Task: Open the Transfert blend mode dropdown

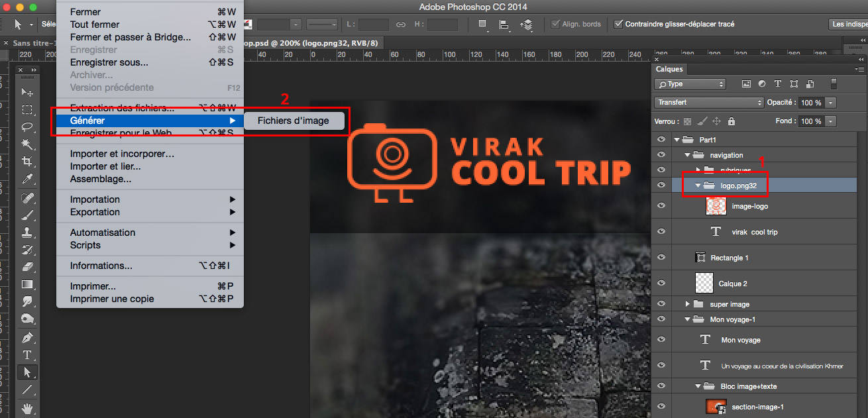Action: tap(709, 103)
